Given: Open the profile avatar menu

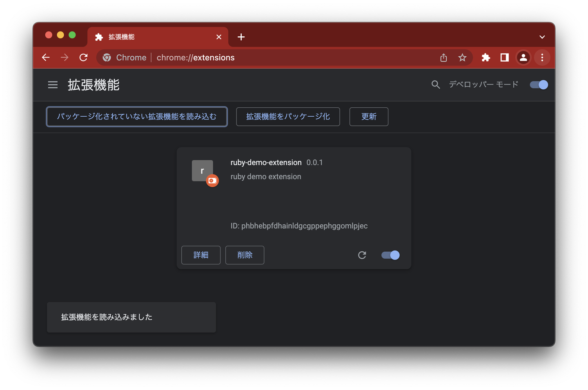Looking at the screenshot, I should pos(523,58).
